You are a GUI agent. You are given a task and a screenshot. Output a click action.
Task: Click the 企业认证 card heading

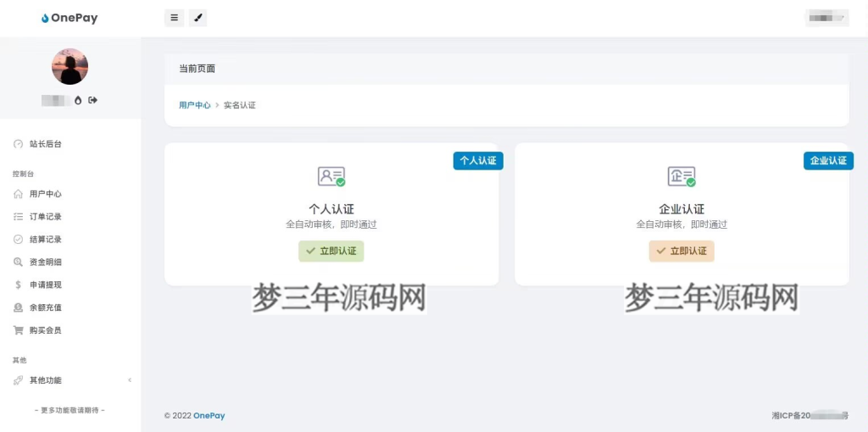click(x=682, y=209)
